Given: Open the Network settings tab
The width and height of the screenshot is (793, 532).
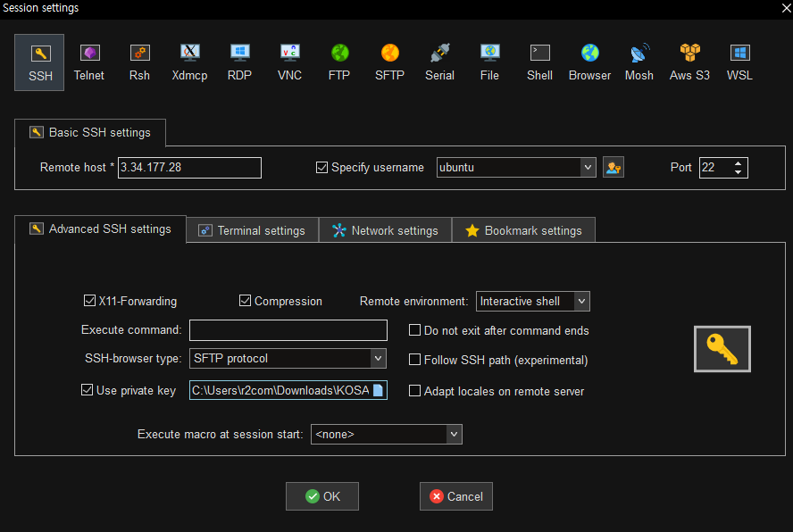Looking at the screenshot, I should point(386,230).
